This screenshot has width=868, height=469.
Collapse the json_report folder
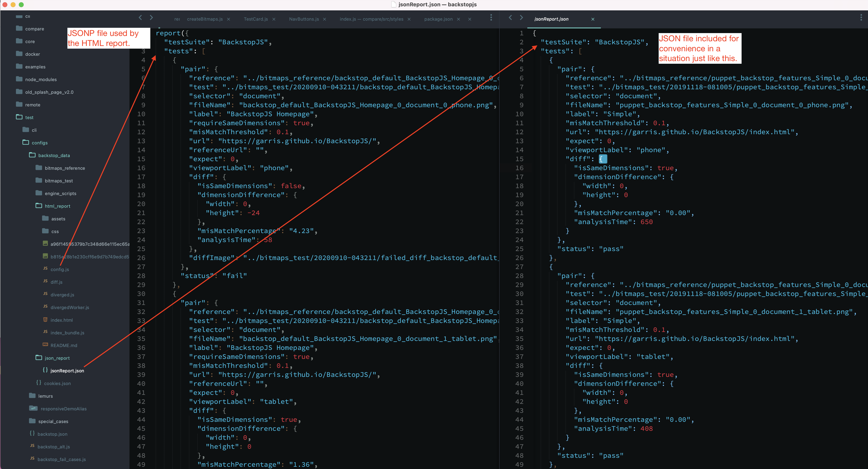pos(57,358)
